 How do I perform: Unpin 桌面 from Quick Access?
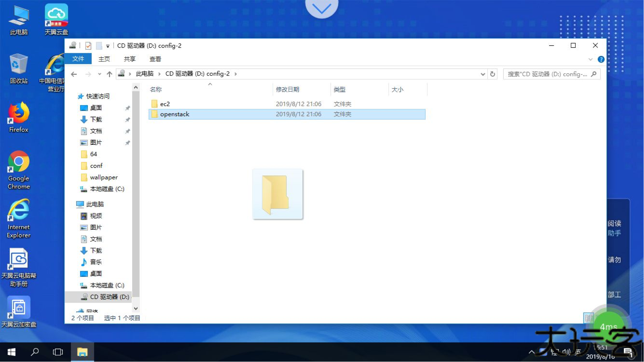[127, 108]
